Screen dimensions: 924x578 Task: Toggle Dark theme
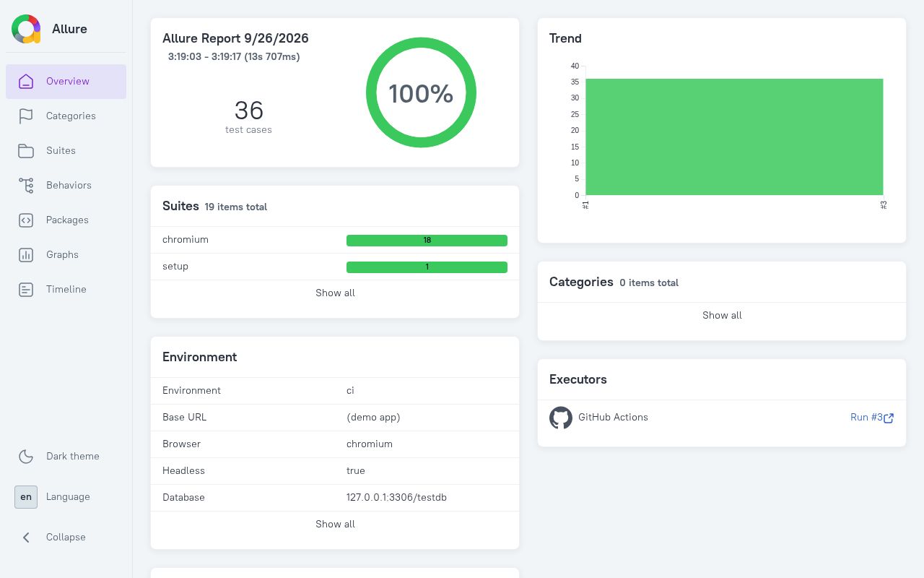[x=66, y=457]
